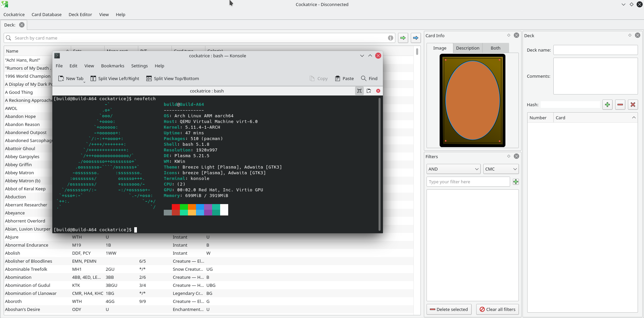
Task: Click the Search by card name field
Action: coord(200,38)
